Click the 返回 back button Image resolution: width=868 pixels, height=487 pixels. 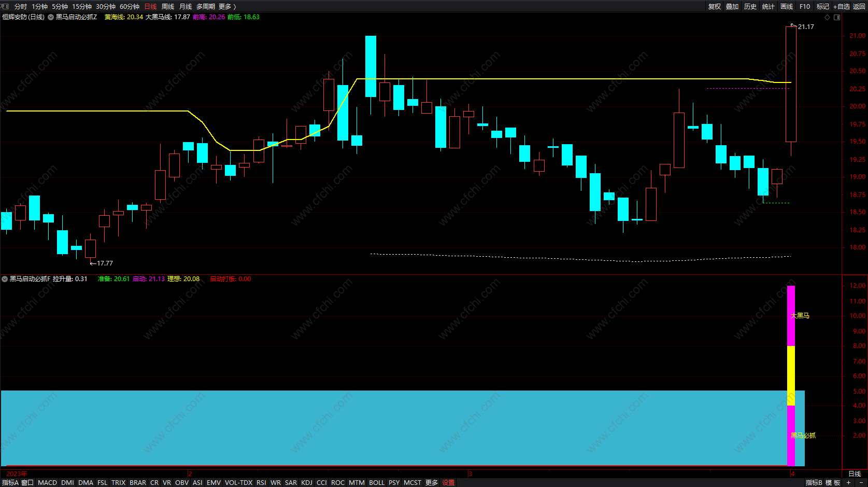tap(859, 6)
